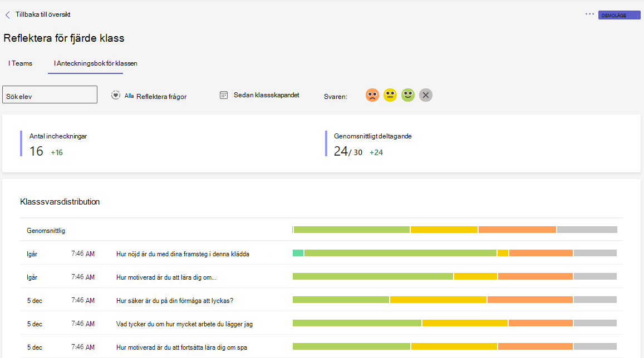Click the DEMOLÄGE button
Screen dimensions: 644x358
tap(619, 15)
